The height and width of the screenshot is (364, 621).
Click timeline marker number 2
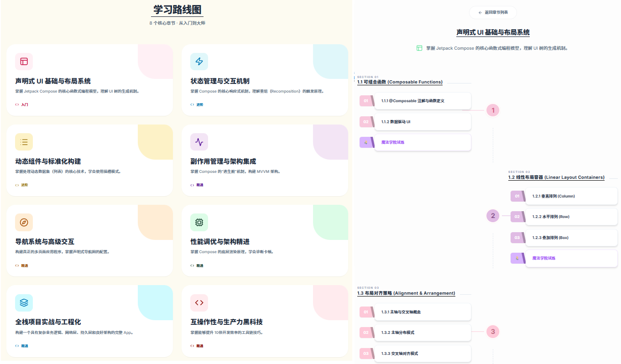[493, 216]
